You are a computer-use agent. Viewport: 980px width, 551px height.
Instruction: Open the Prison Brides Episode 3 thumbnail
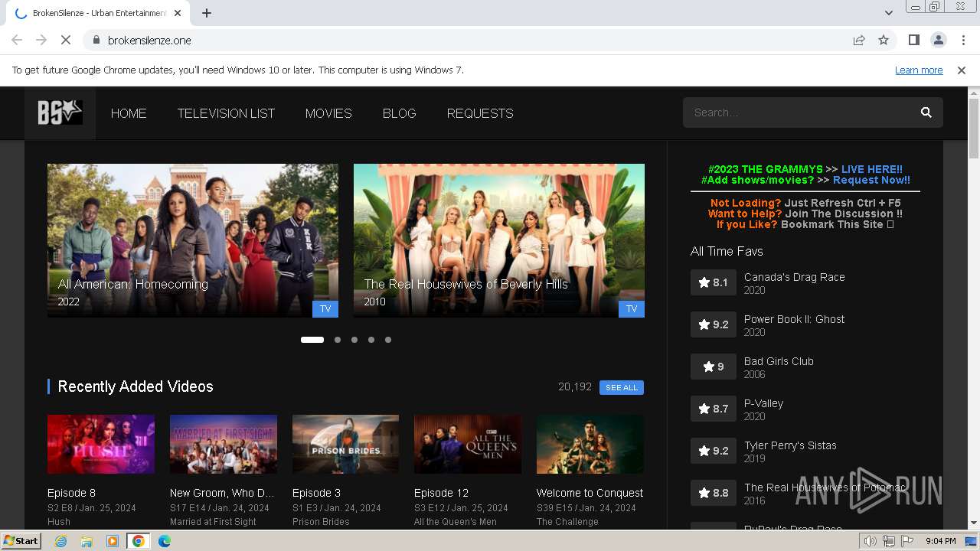[x=345, y=445]
